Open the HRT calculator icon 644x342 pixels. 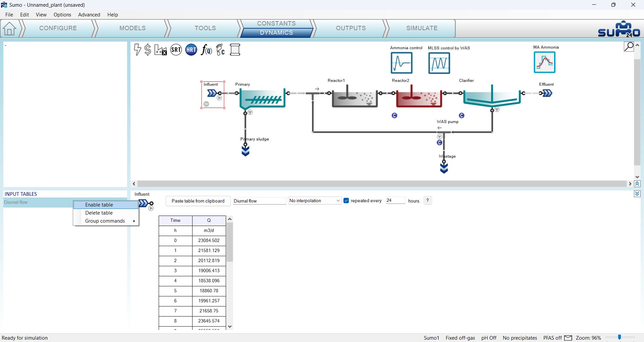[x=191, y=50]
